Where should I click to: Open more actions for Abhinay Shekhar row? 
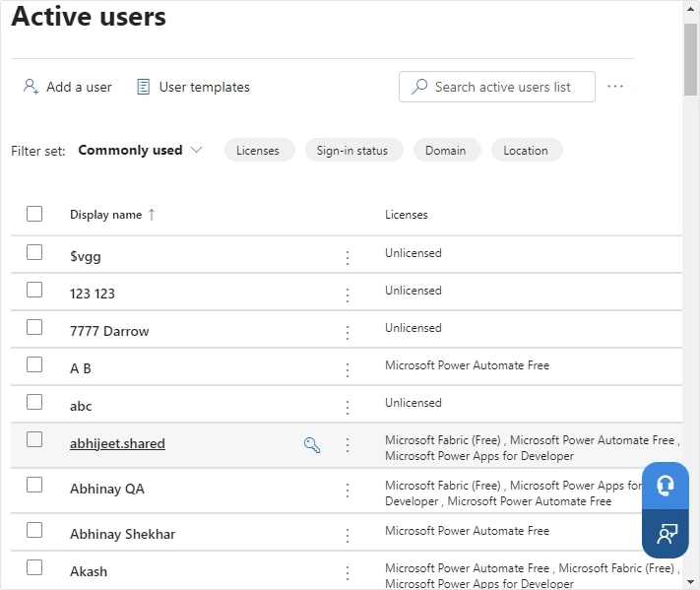(348, 536)
